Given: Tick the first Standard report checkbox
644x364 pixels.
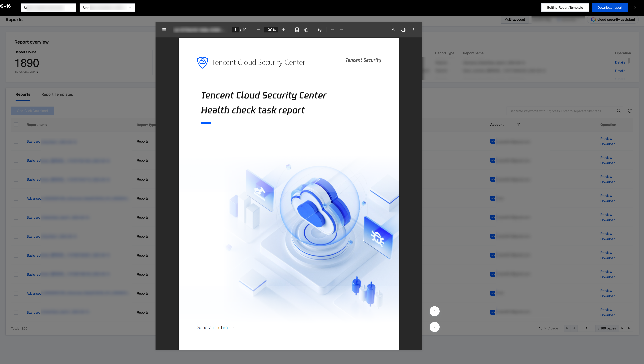Looking at the screenshot, I should point(16,141).
